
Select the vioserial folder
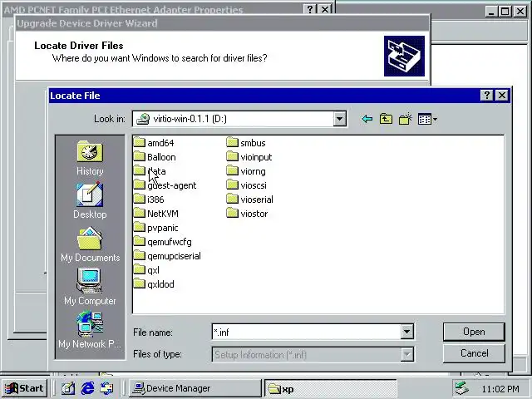[249, 199]
